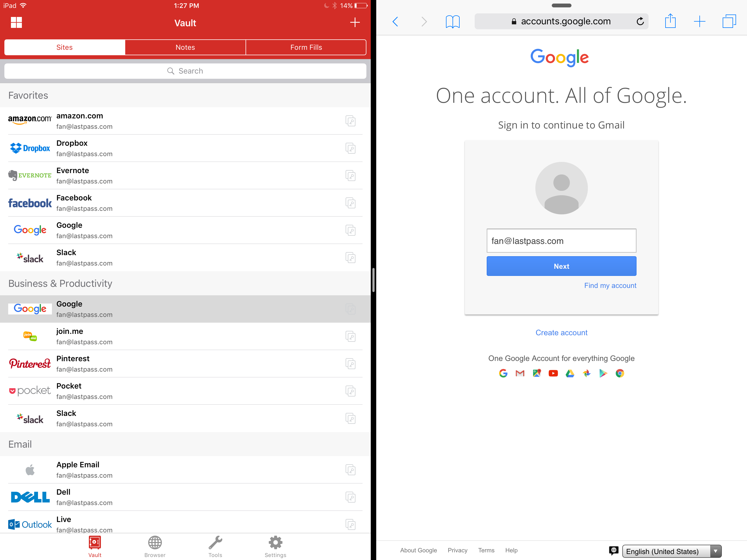
Task: Click Create account link
Action: tap(561, 333)
